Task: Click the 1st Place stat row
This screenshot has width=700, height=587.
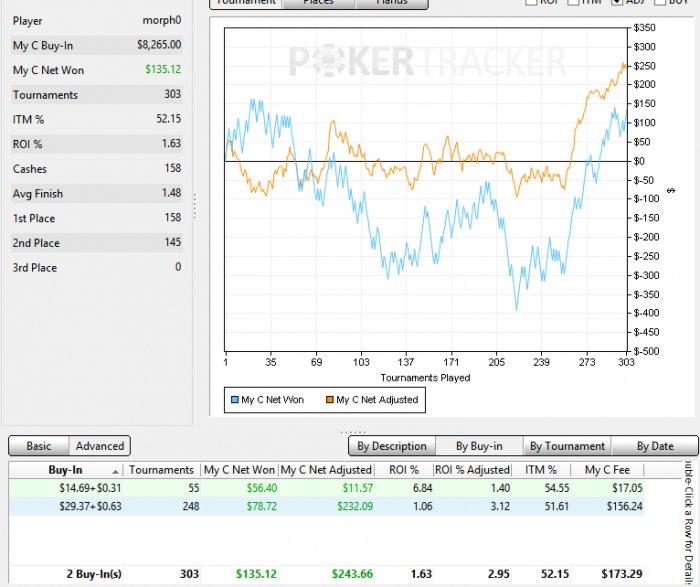Action: click(97, 218)
